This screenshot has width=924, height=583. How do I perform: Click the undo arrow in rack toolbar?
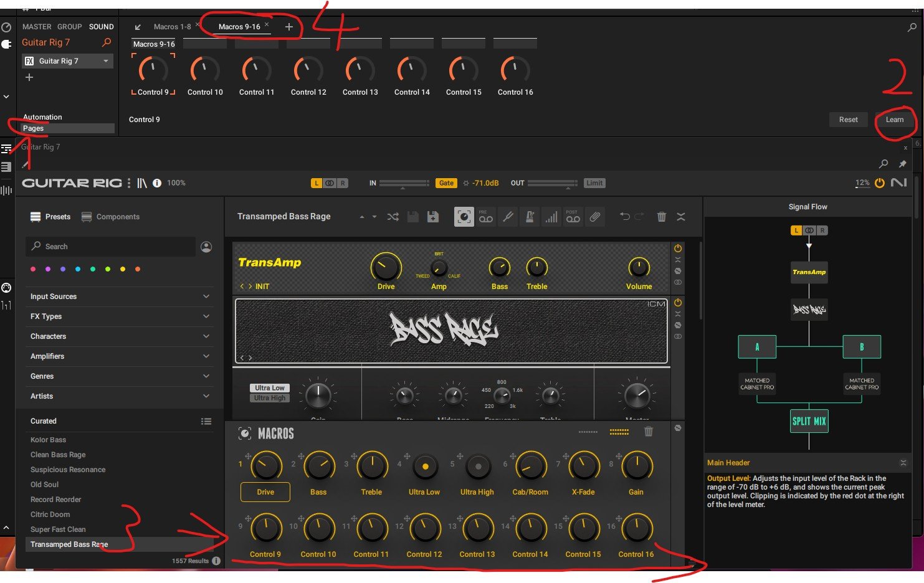coord(624,217)
